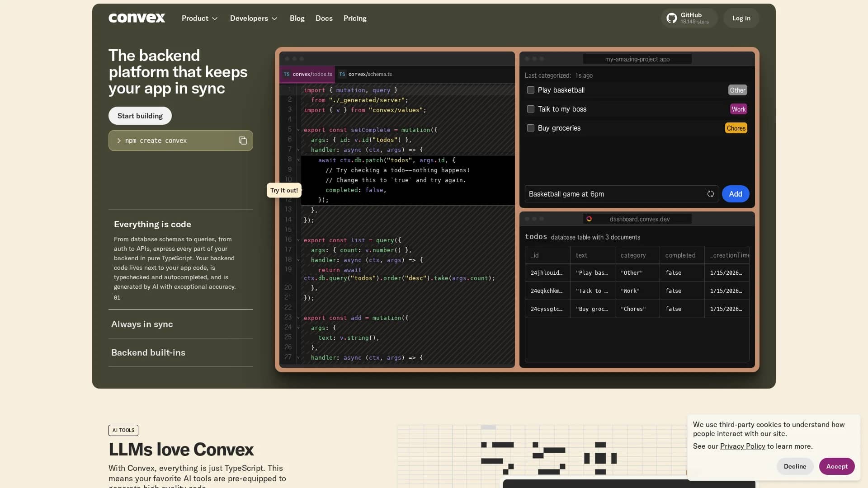Screen dimensions: 868x488
Task: Open the Docs page
Action: [324, 18]
